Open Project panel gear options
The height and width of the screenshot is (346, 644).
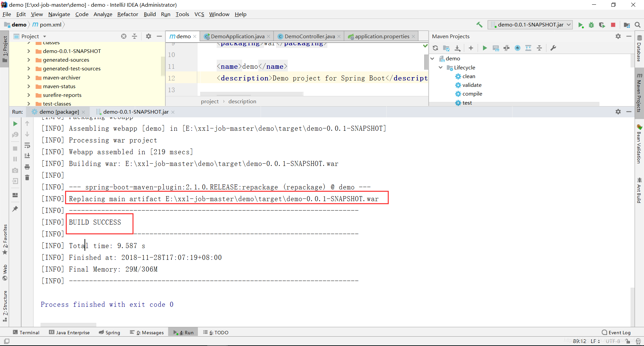coord(149,36)
